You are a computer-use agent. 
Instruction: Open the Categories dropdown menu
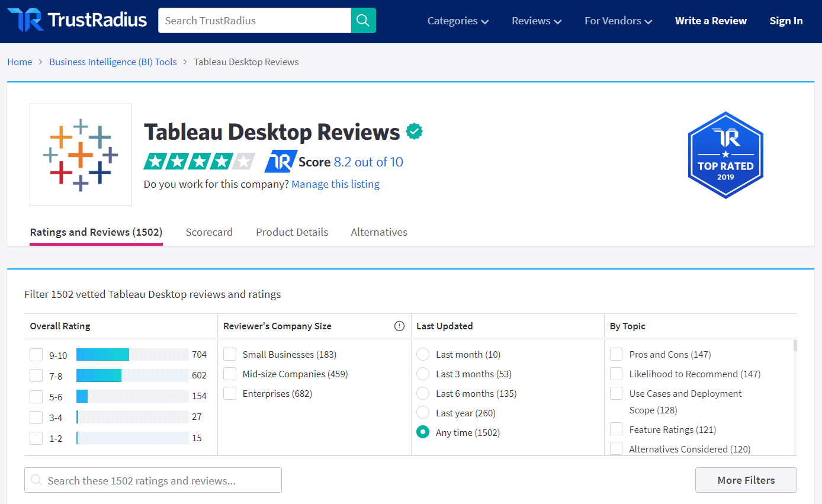point(458,21)
